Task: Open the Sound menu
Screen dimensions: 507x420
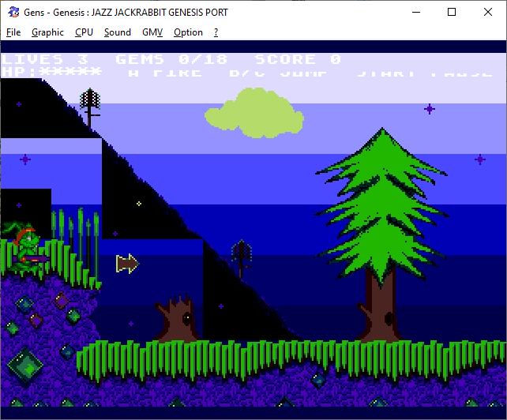Action: tap(118, 32)
